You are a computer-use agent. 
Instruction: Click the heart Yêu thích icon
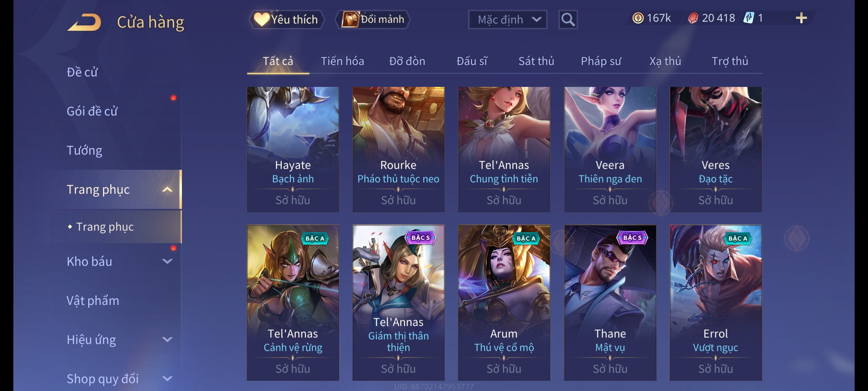[x=261, y=19]
